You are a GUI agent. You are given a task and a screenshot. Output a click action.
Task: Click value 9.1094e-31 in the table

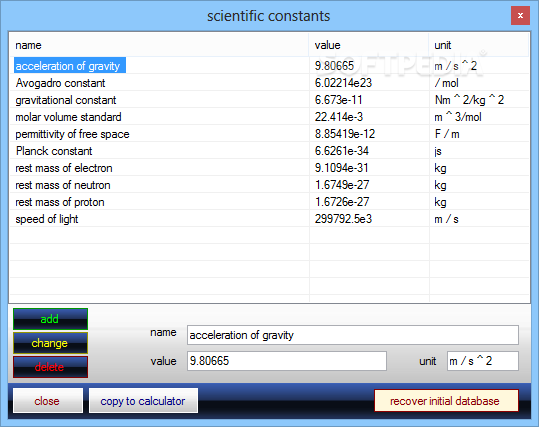[342, 168]
